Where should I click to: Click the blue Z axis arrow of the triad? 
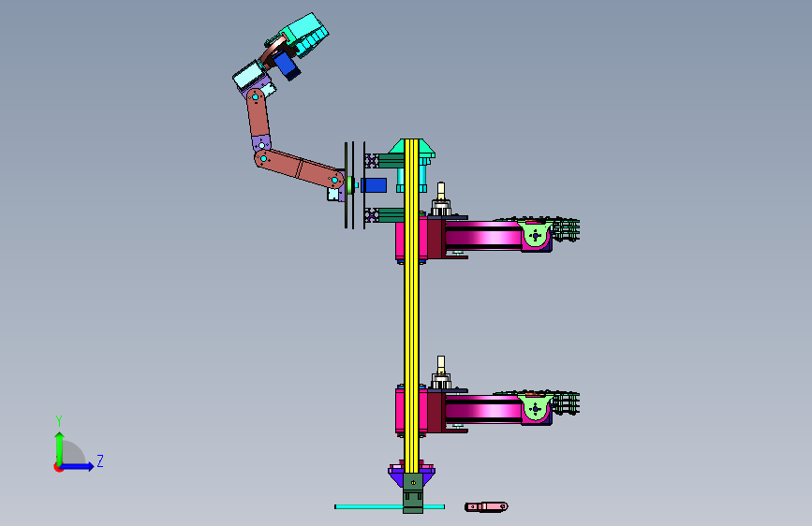pyautogui.click(x=78, y=466)
